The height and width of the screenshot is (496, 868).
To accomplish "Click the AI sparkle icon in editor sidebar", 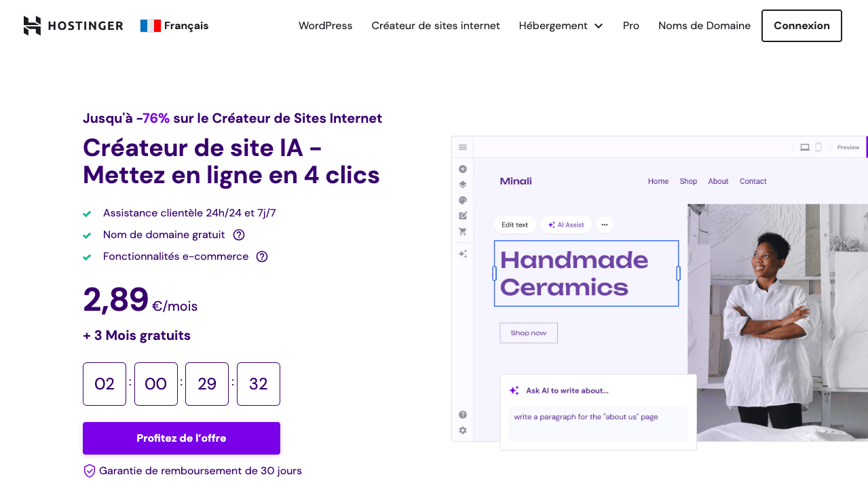I will tap(463, 254).
